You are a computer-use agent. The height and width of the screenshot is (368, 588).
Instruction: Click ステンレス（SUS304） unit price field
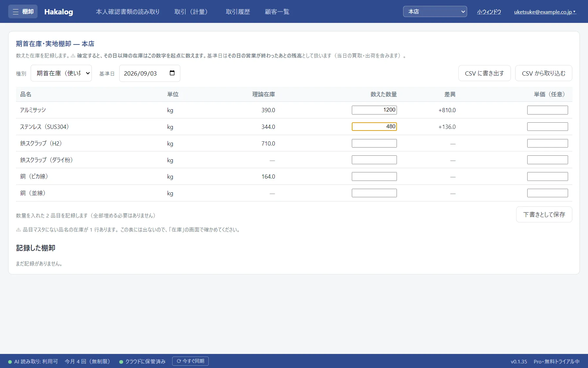point(547,127)
